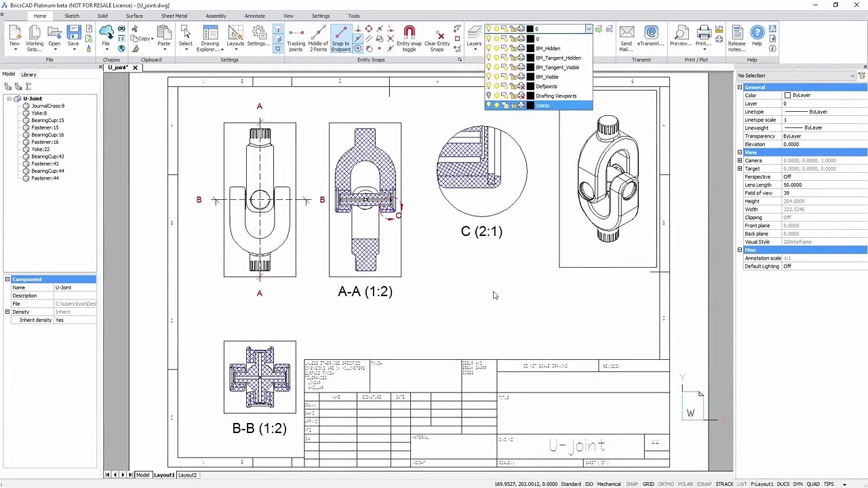The width and height of the screenshot is (868, 488).
Task: Select JournalCross:9 in the tree
Action: pos(47,106)
